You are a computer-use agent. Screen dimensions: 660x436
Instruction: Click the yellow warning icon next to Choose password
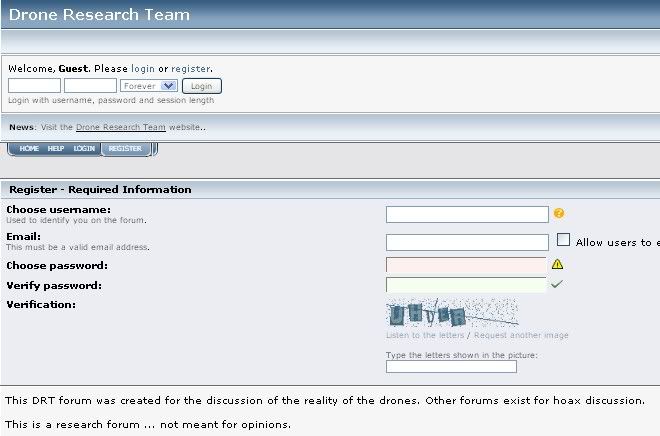(557, 264)
